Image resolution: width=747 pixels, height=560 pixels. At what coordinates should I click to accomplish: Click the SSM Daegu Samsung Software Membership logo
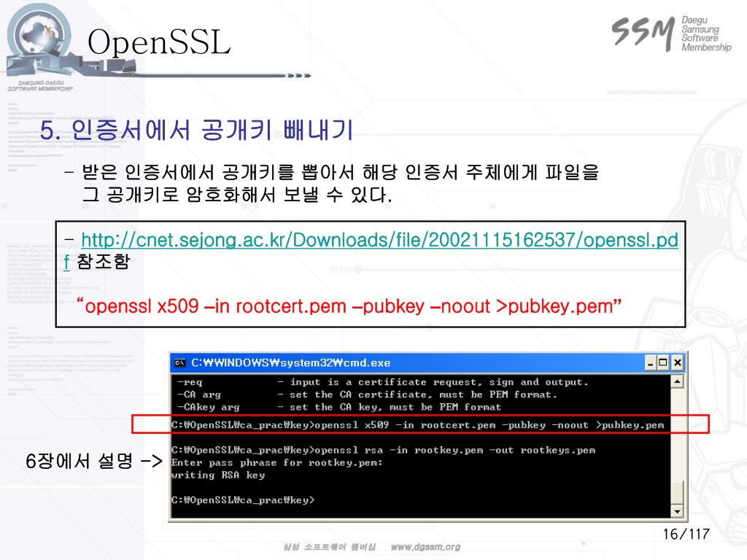click(x=671, y=34)
